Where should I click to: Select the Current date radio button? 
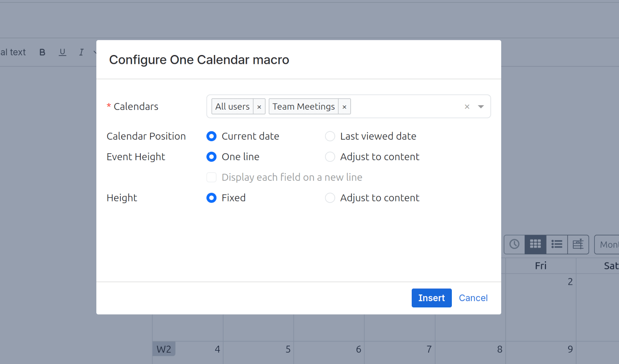click(x=211, y=136)
